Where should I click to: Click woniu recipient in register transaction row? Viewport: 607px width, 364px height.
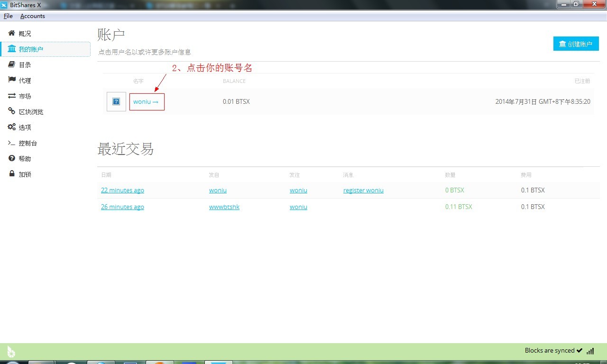click(298, 190)
